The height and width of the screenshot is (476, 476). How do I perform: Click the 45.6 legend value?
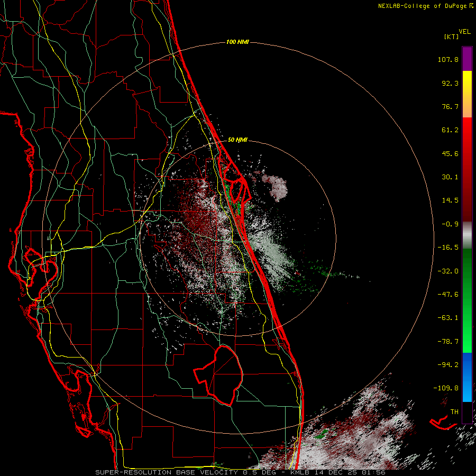[450, 153]
